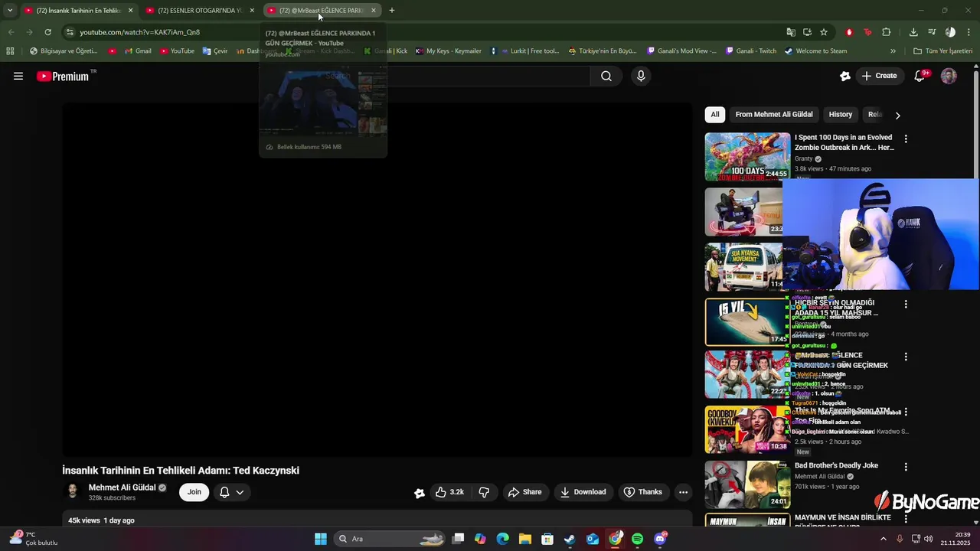Screen dimensions: 980x551
Task: Open the red hand ad-blocker extension
Action: (x=849, y=32)
